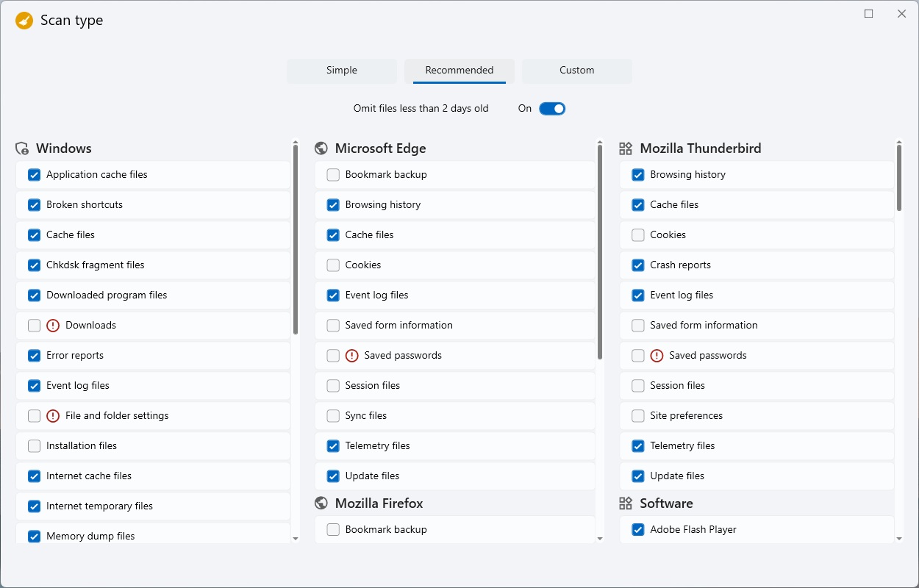Click warning icon beside Edge Saved passwords
The height and width of the screenshot is (588, 919).
pyautogui.click(x=352, y=356)
